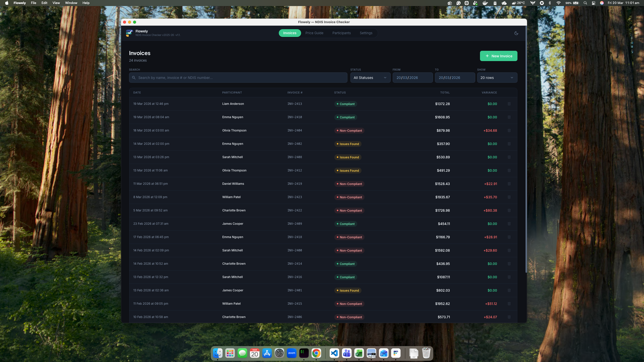Open the Settings section
This screenshot has height=362, width=644.
point(366,33)
